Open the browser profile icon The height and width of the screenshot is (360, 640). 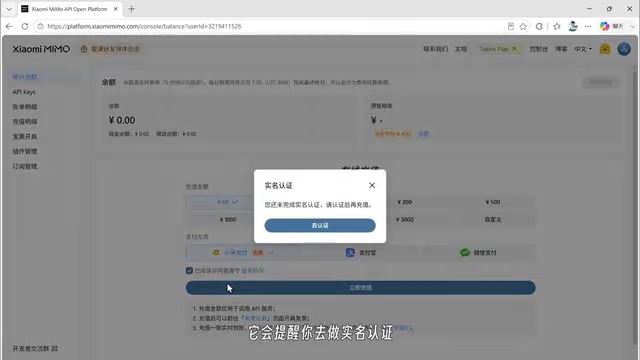pos(573,26)
